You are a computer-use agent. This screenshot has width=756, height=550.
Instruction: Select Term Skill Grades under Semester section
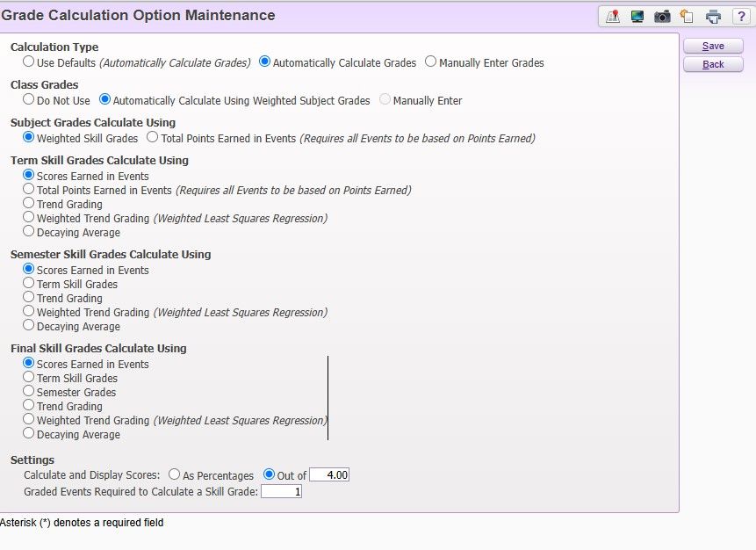pos(29,284)
